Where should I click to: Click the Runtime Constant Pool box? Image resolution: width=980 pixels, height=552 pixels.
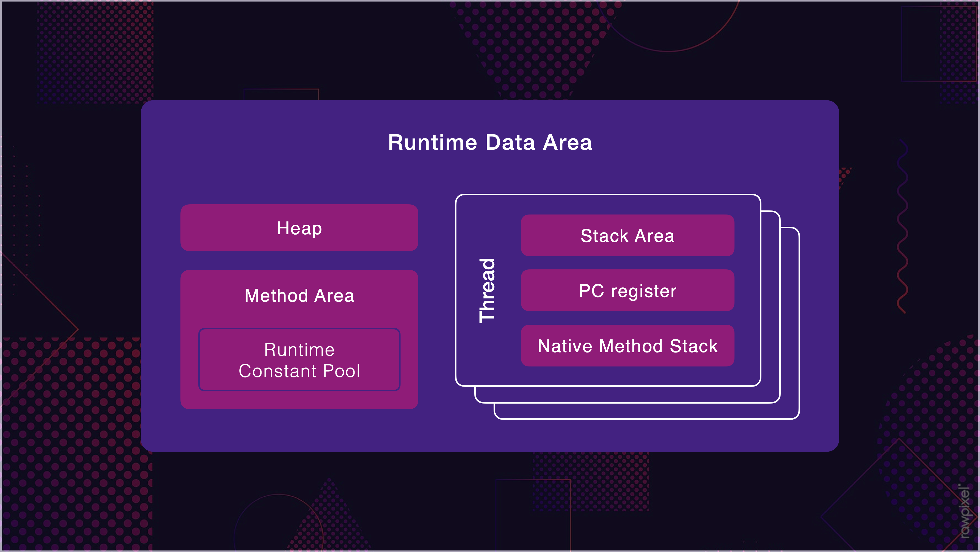coord(299,360)
